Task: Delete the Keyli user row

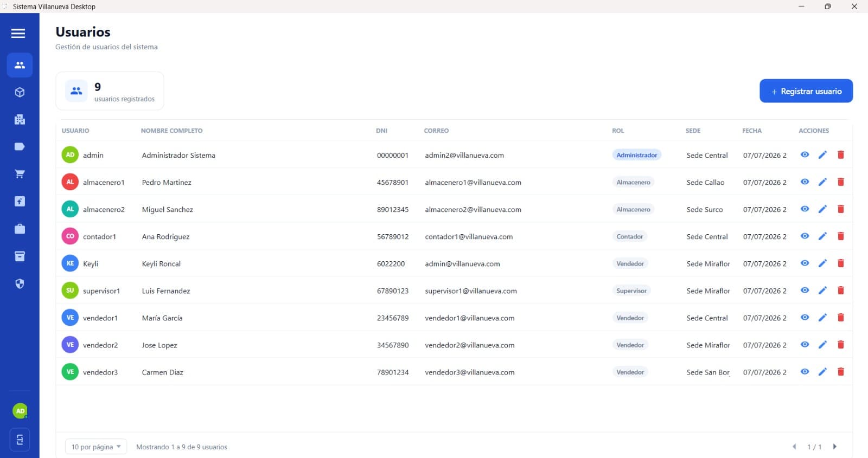Action: click(x=841, y=263)
